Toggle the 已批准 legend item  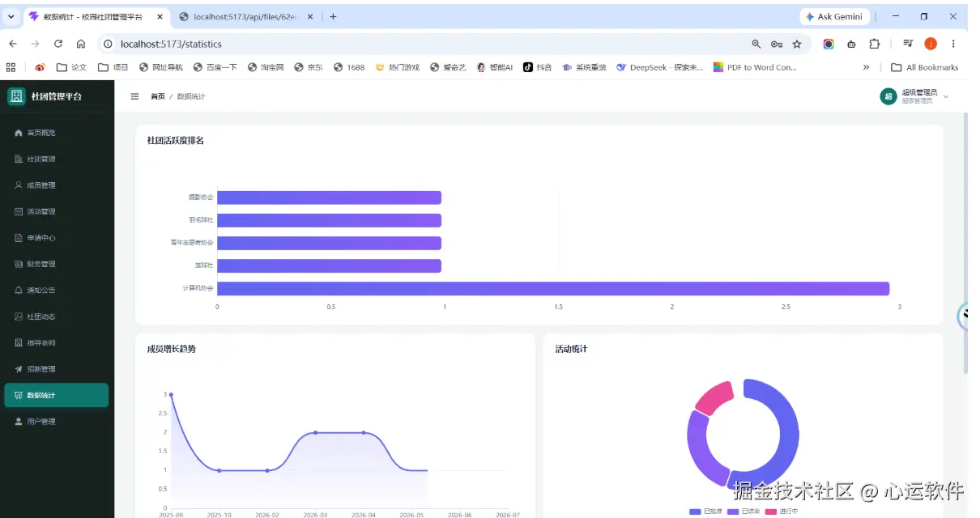[705, 512]
